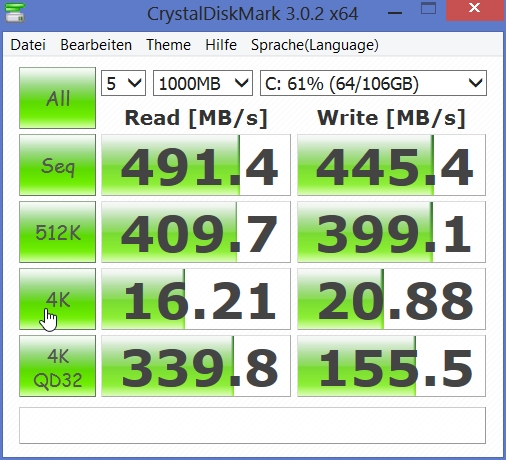Open the Sprache(Language) menu
The image size is (506, 460).
(x=315, y=45)
